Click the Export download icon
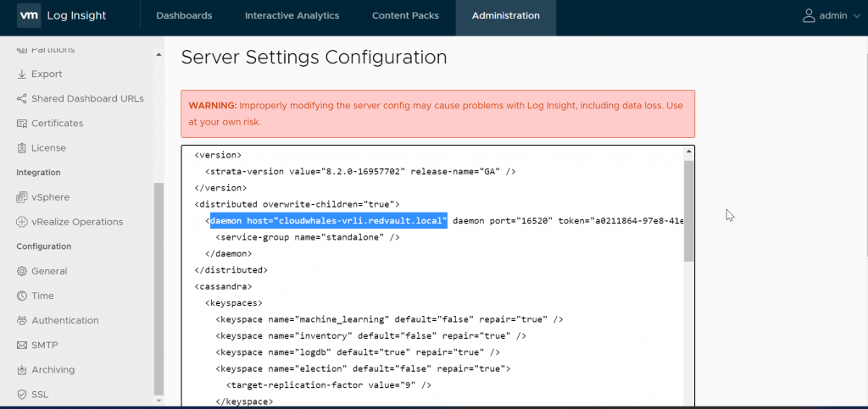This screenshot has width=868, height=409. point(22,74)
